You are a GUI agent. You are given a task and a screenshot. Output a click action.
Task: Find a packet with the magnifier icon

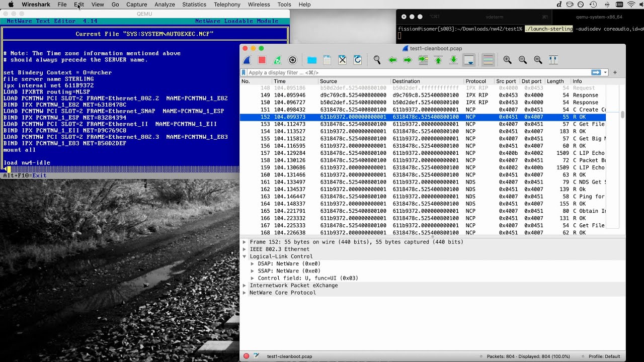pos(377,60)
